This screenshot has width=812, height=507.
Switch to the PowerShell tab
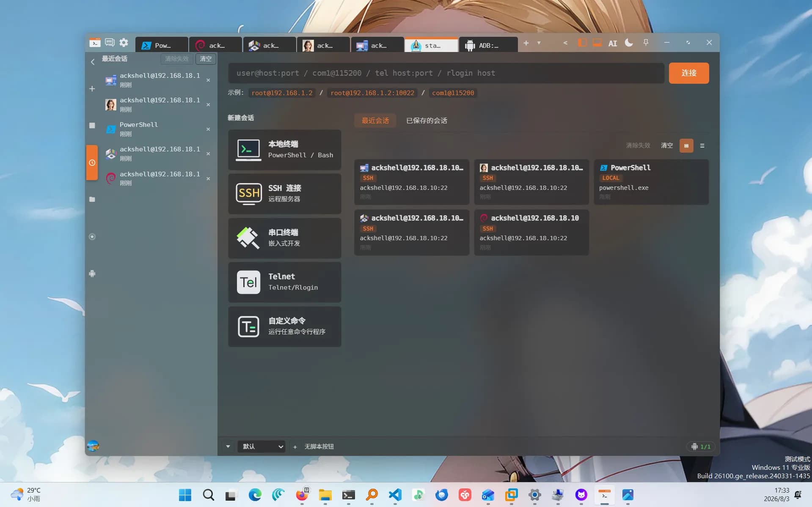point(162,45)
